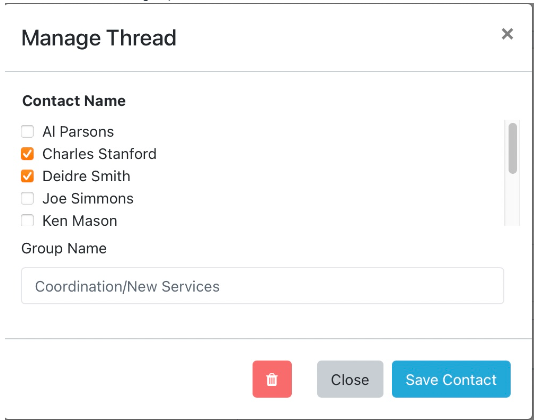Tick the Ken Mason checkbox
The image size is (534, 420).
27,220
